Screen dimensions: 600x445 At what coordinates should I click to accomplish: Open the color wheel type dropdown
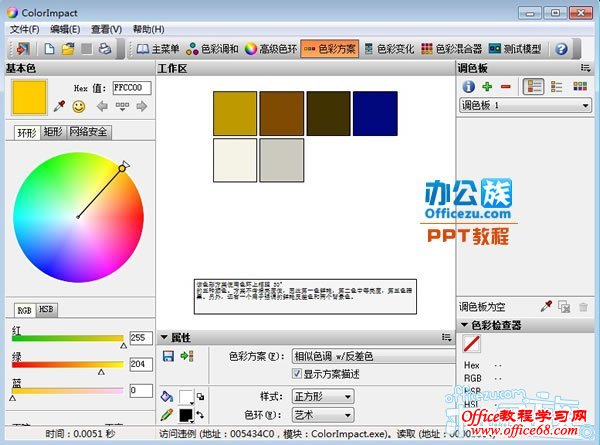[323, 415]
